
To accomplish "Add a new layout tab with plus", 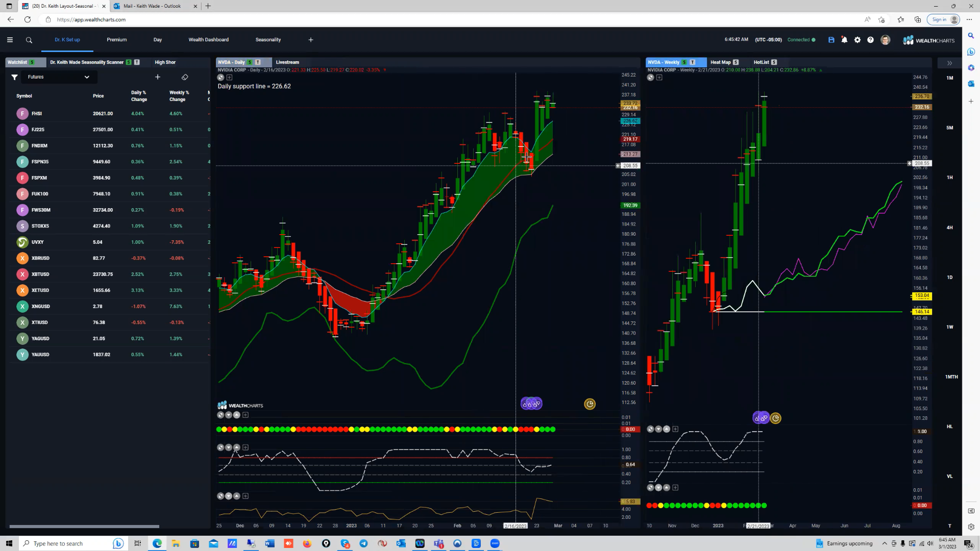I will click(311, 40).
